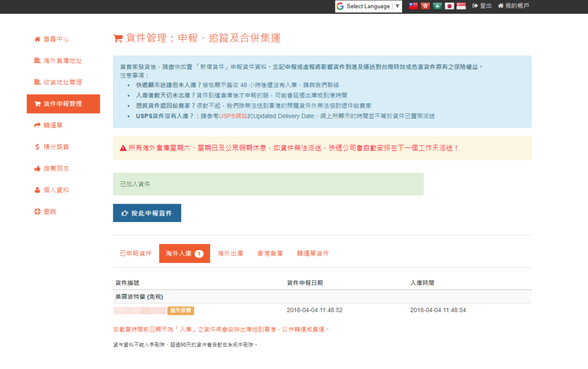Switch to 香港倉庫 tab

[270, 253]
